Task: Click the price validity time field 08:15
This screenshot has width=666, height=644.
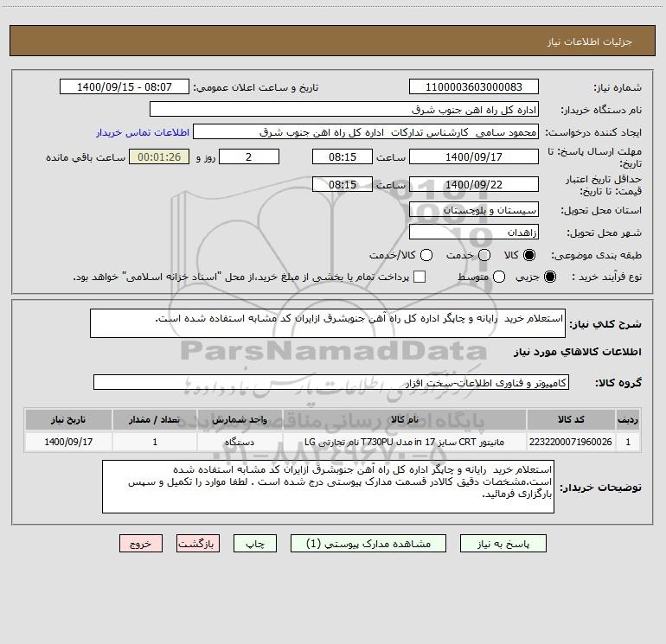Action: (x=343, y=185)
